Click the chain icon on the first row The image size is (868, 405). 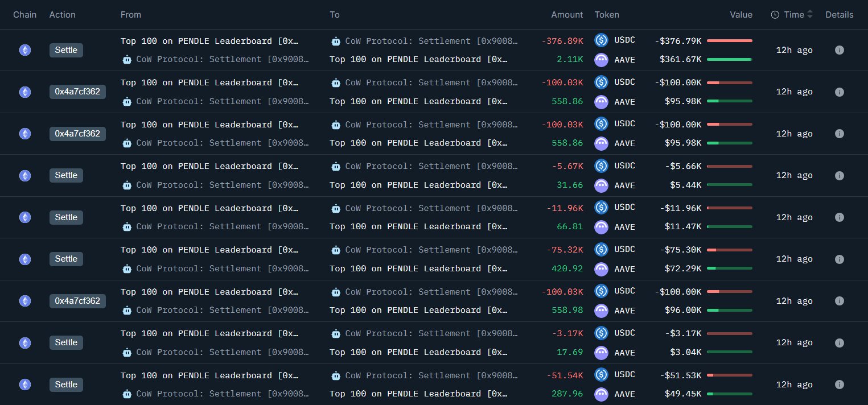[x=24, y=50]
